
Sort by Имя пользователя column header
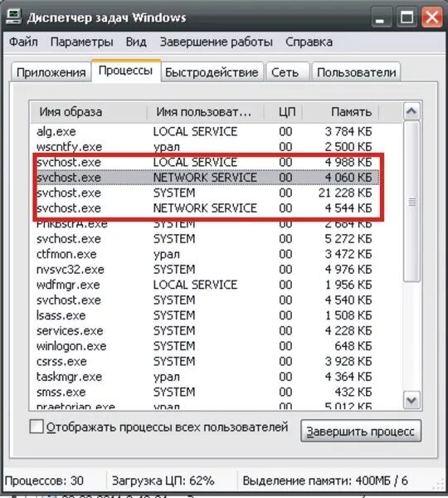[206, 112]
